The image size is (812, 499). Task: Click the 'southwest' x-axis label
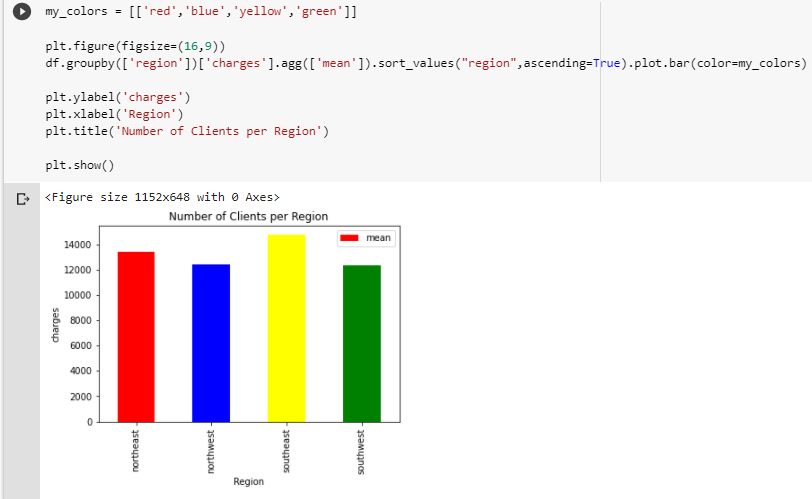[x=361, y=452]
